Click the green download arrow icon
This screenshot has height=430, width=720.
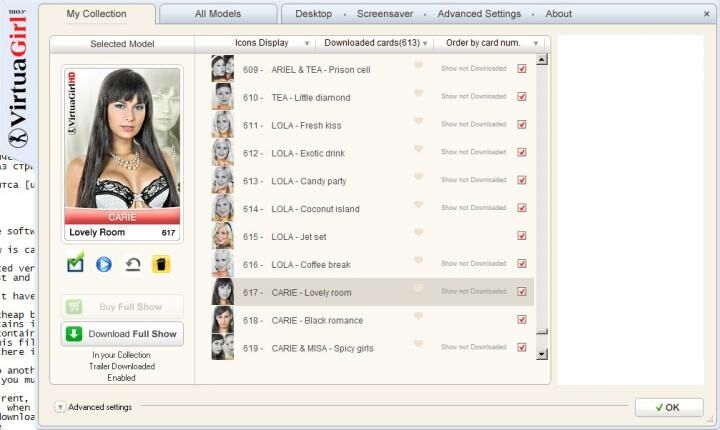coord(74,334)
